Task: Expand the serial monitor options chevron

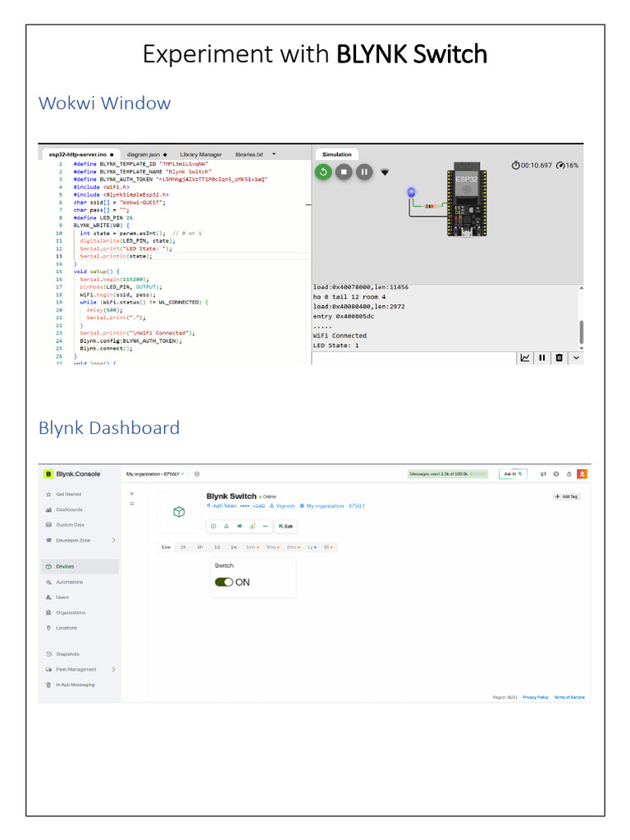Action: tap(576, 358)
